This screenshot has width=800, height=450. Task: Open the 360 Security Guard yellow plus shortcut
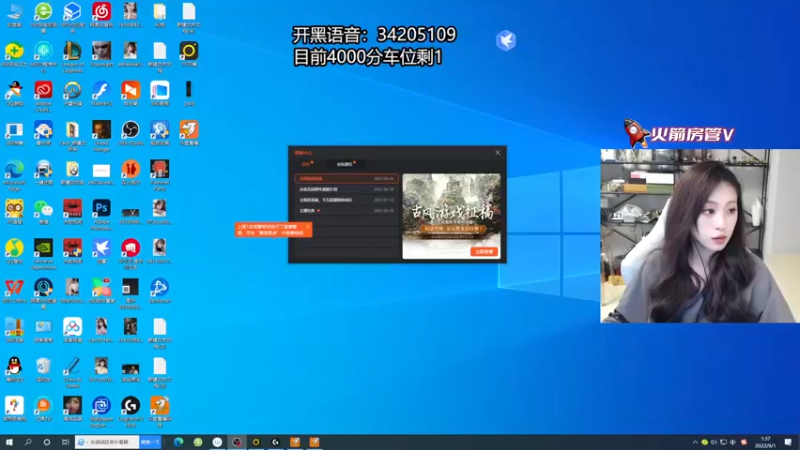click(x=14, y=55)
